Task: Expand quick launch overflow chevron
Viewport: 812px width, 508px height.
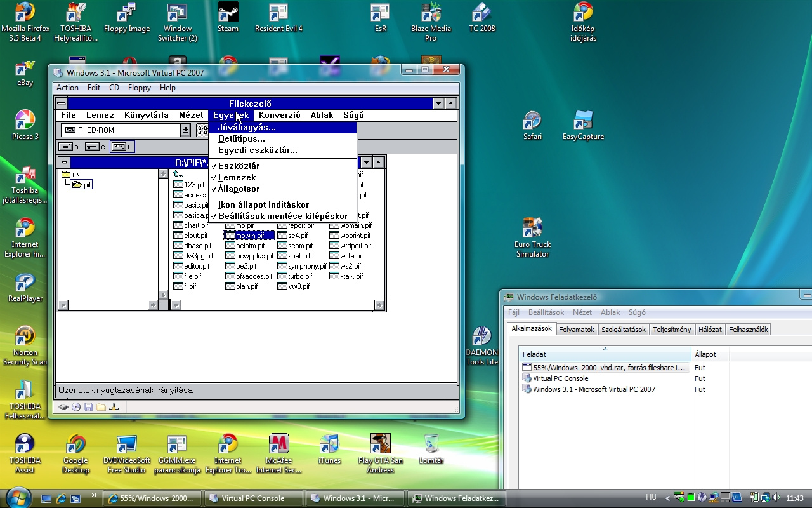Action: click(95, 495)
